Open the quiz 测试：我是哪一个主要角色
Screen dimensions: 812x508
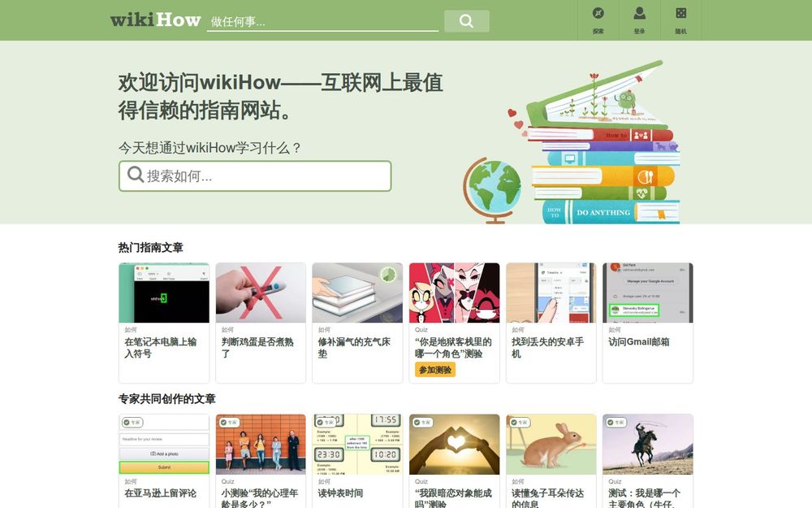(x=643, y=497)
